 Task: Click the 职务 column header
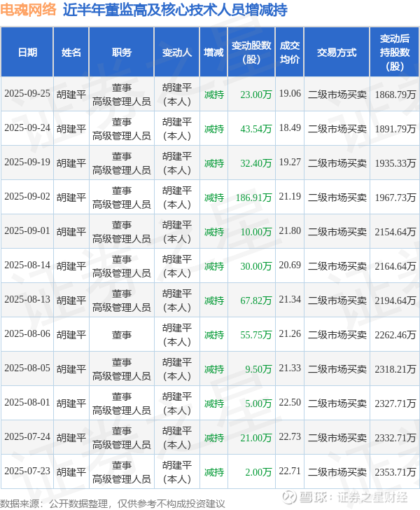tap(122, 53)
